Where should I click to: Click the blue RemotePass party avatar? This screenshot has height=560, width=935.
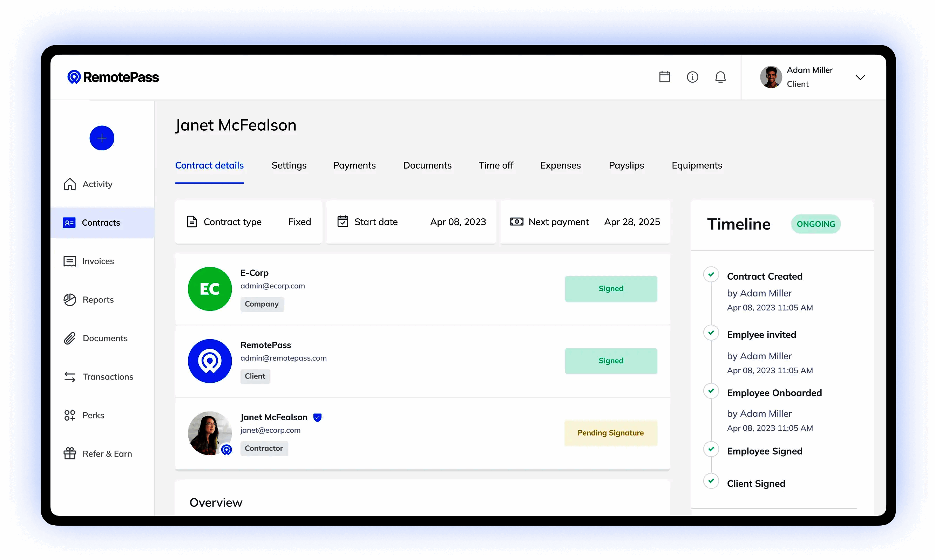click(x=210, y=361)
